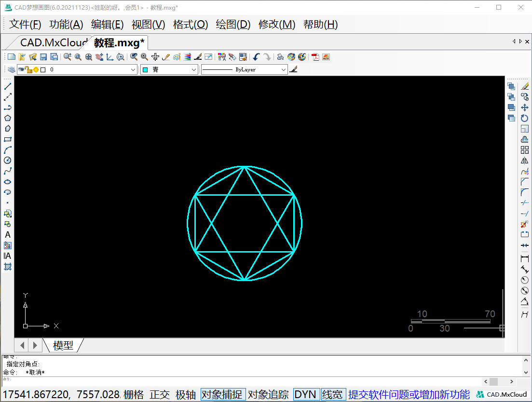Open the 格式(O) menu
Viewport: 532px width, 402px height.
click(191, 25)
